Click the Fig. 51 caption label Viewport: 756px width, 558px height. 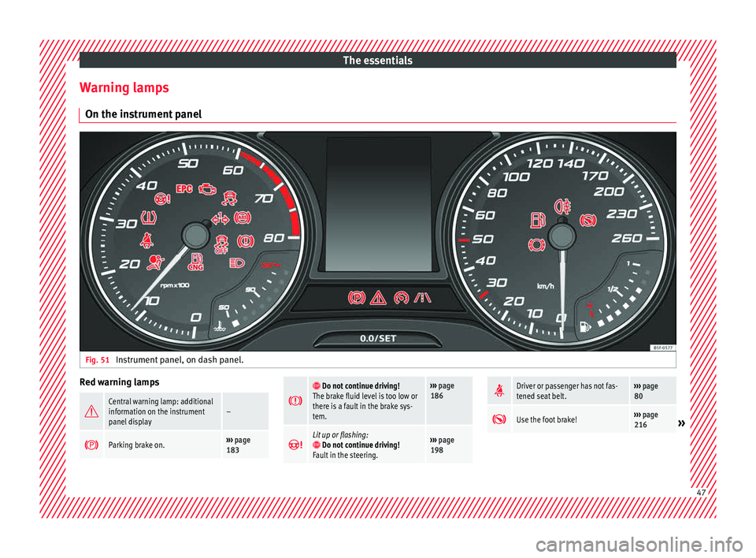pyautogui.click(x=98, y=359)
